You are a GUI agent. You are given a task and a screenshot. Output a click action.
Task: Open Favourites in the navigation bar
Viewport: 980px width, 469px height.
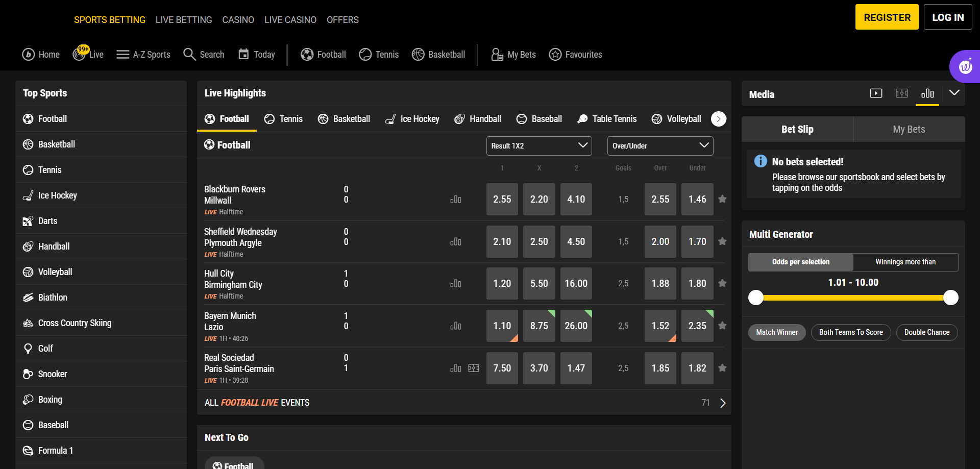[575, 55]
